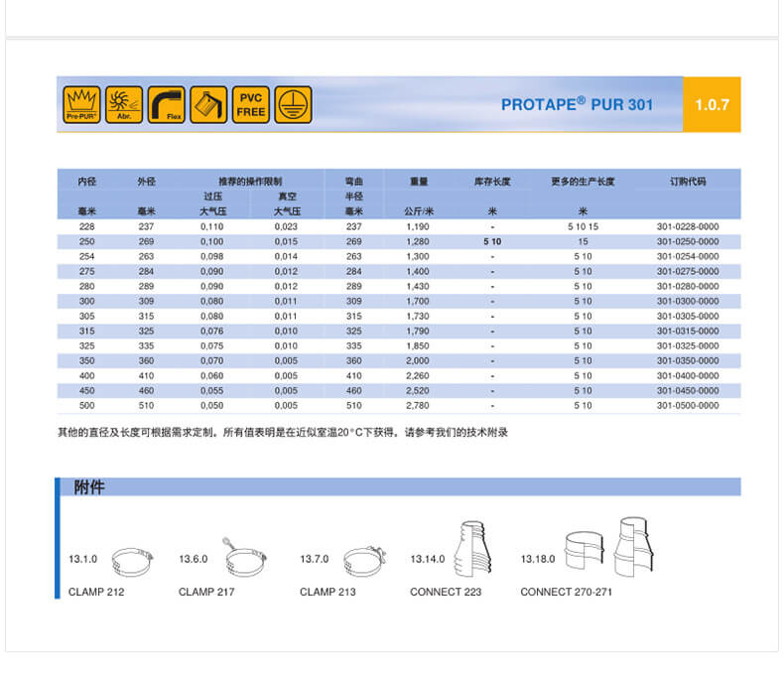Click order code 301-0400-0000
Image resolution: width=784 pixels, height=680 pixels.
click(688, 375)
